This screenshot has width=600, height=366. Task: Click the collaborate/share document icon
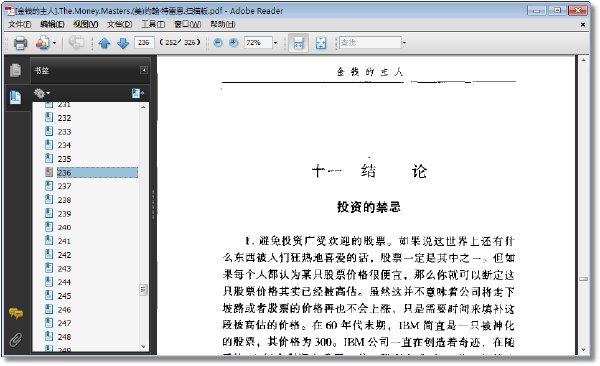43,43
